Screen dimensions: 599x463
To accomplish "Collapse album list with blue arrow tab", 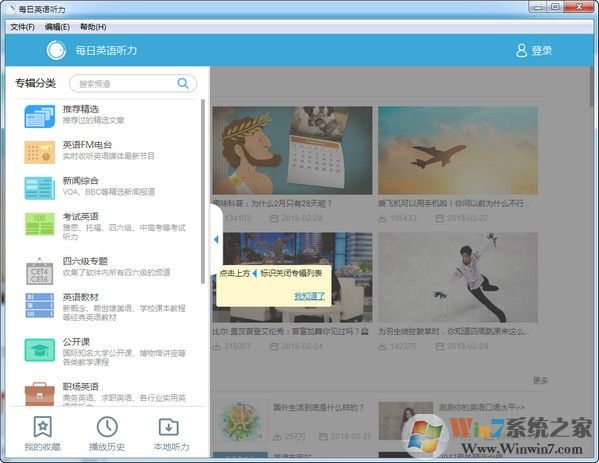I will 216,240.
